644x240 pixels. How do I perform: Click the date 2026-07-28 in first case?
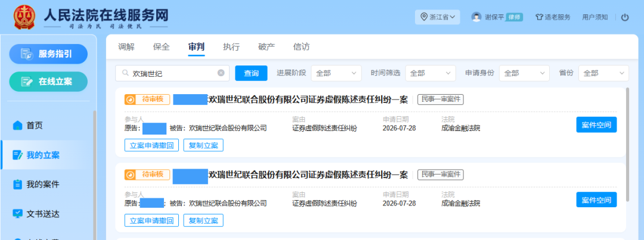(x=399, y=129)
